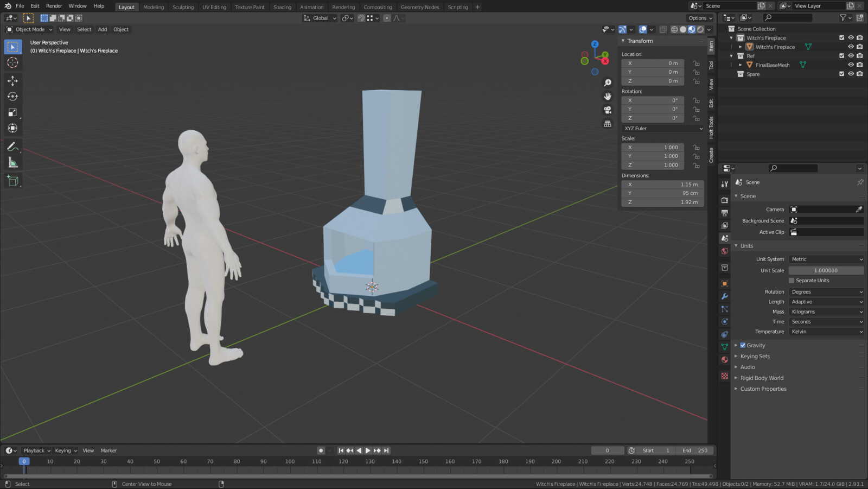Open the Object Mode dropdown
The height and width of the screenshot is (489, 868).
29,29
